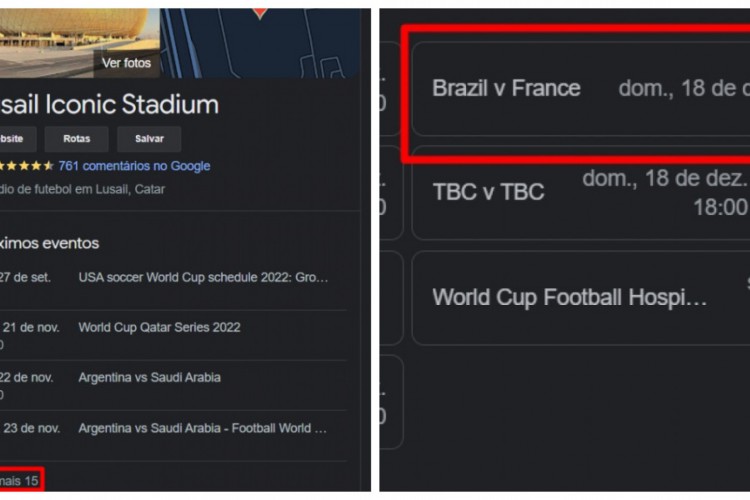Open the 761 comentários no Google link
Viewport: 750px width, 500px height.
coord(134,166)
